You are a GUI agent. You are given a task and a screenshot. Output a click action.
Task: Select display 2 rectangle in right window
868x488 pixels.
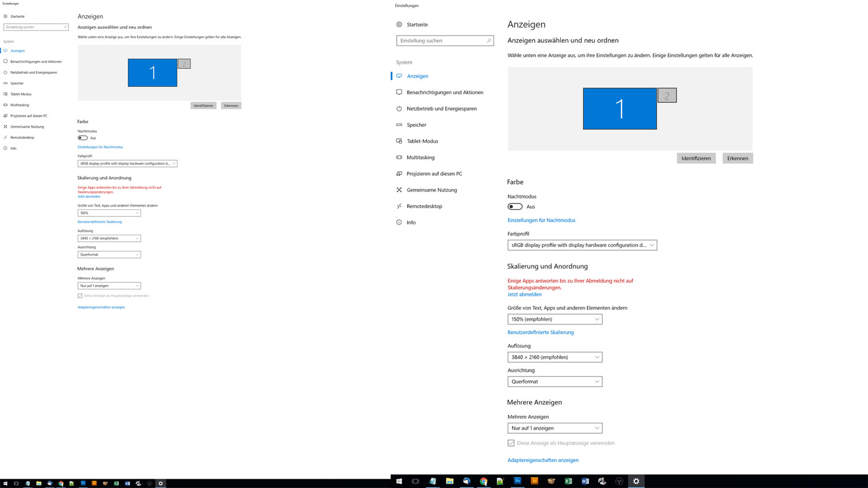pos(667,96)
